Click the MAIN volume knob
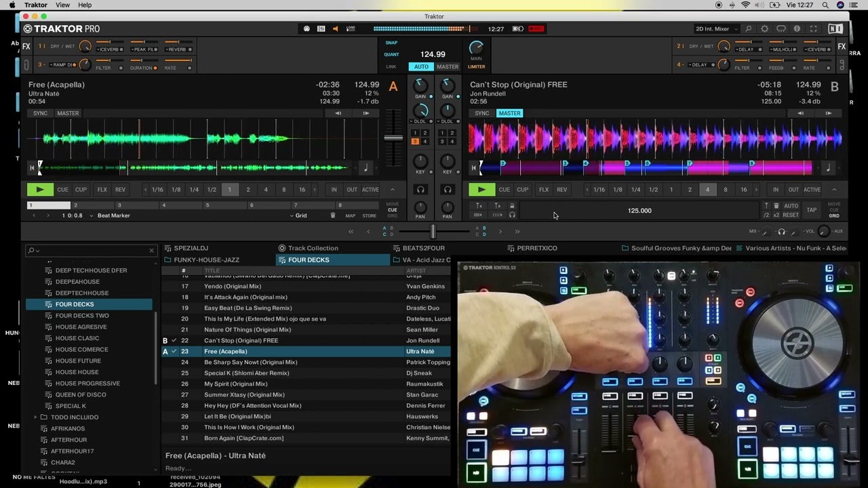Image resolution: width=868 pixels, height=488 pixels. point(476,47)
